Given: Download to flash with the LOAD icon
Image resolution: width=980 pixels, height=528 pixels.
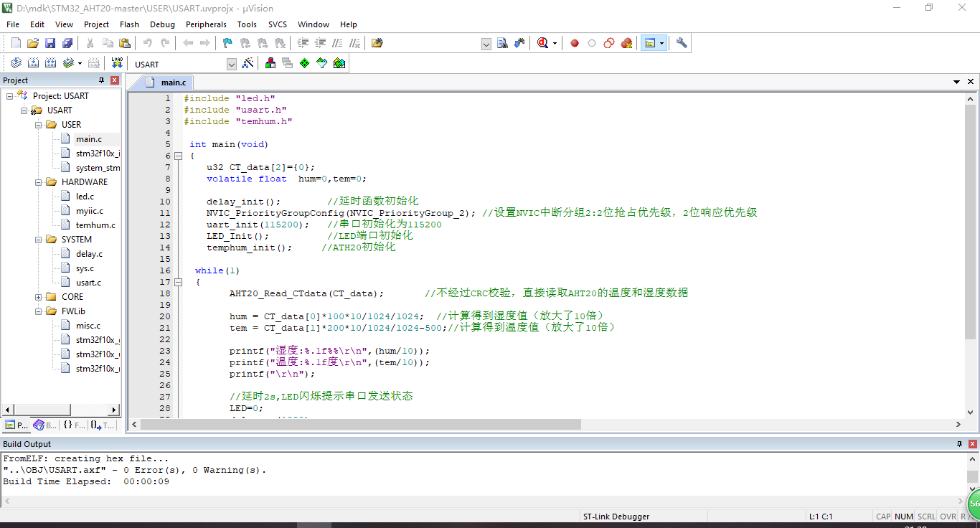Looking at the screenshot, I should (117, 63).
